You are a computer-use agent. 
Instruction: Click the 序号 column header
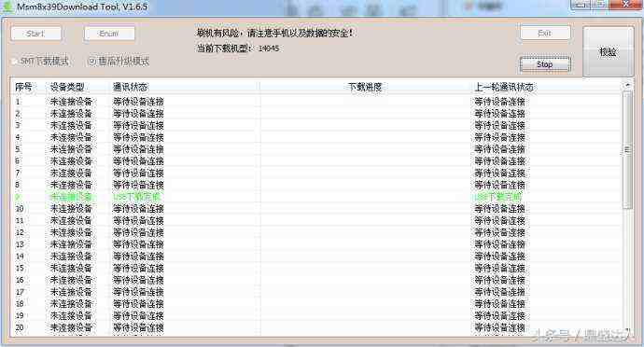(x=23, y=87)
